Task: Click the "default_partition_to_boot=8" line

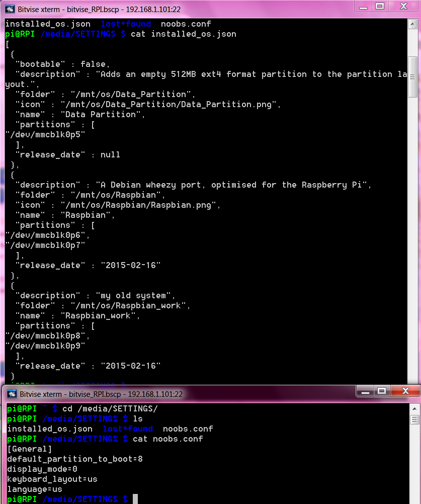Action: pos(75,459)
